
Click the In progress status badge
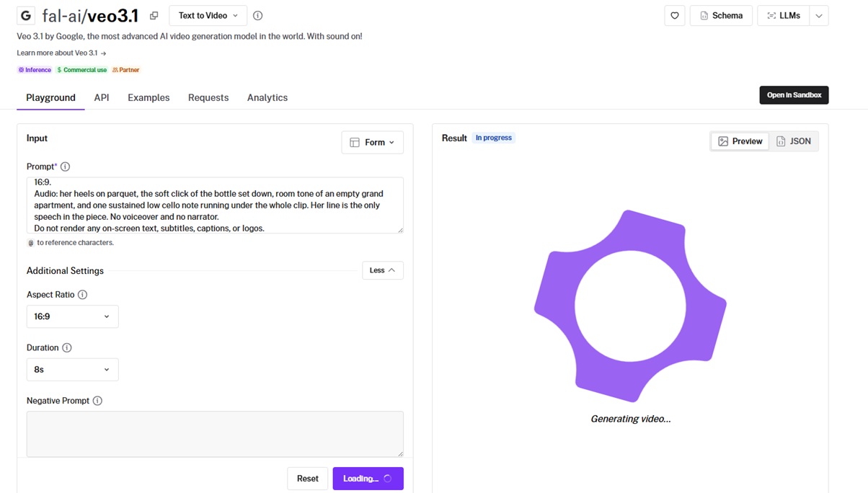[x=494, y=138]
